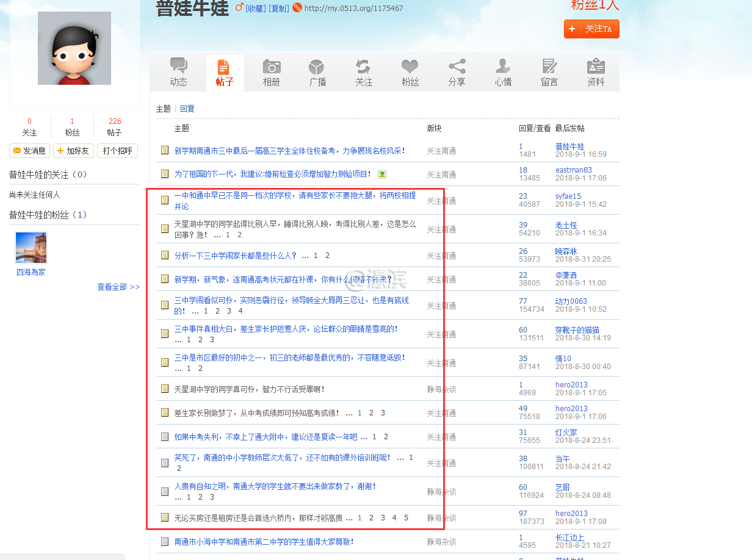Select the 主题 threads sub-tab

(x=164, y=109)
